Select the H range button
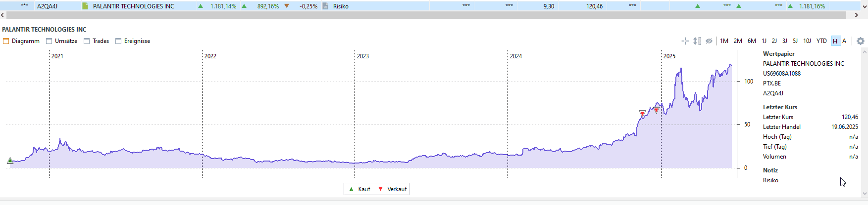Viewport: 868px width, 205px height. click(x=835, y=41)
